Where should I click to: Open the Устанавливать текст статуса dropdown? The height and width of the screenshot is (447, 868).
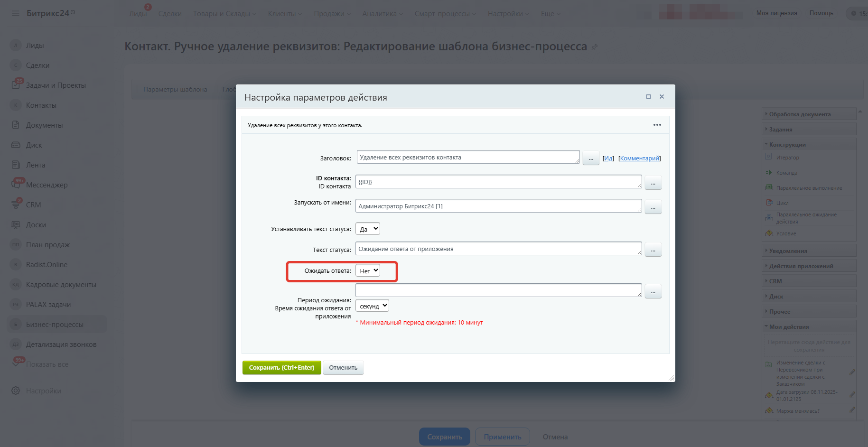click(x=368, y=229)
